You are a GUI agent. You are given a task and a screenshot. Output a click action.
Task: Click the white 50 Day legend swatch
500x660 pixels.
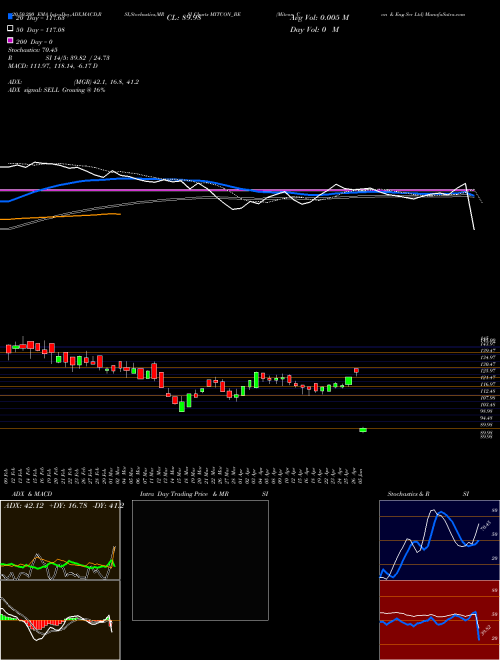pyautogui.click(x=11, y=29)
